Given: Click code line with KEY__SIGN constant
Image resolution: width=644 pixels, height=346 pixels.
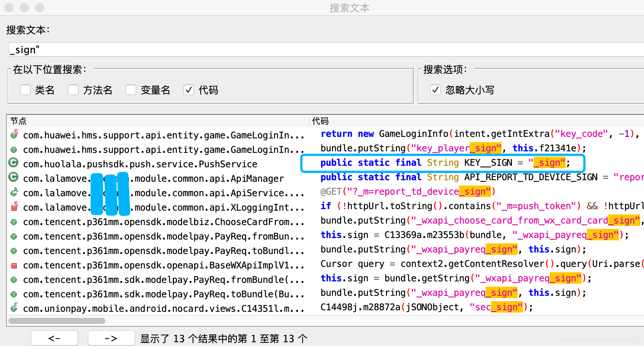Looking at the screenshot, I should click(445, 163).
